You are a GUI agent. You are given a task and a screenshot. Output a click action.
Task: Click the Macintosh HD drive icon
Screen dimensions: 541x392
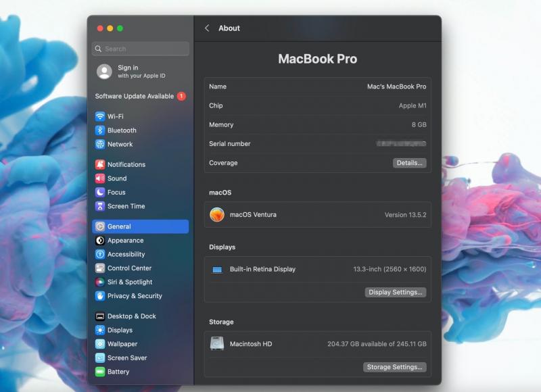[217, 344]
